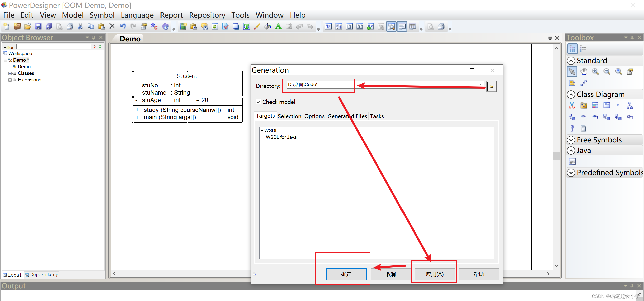Screen dimensions: 644x301
Task: Click the folder browse button beside Directory
Action: (491, 86)
